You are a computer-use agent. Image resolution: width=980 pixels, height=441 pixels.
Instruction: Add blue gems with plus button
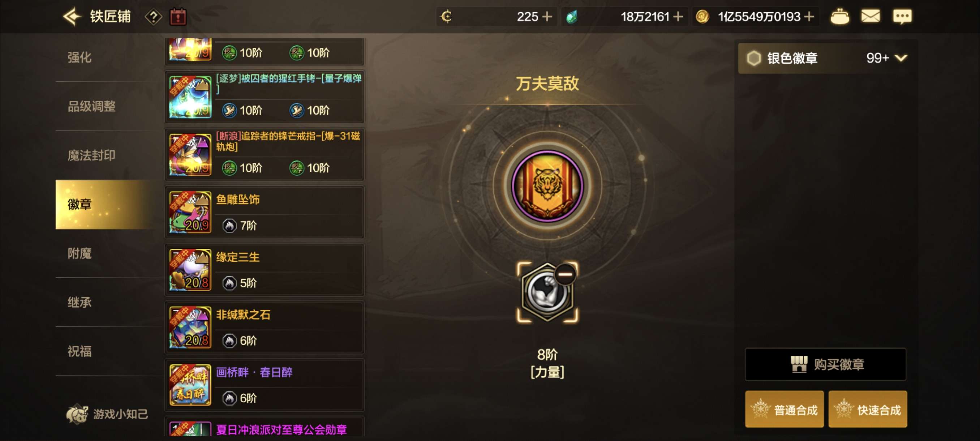[678, 17]
